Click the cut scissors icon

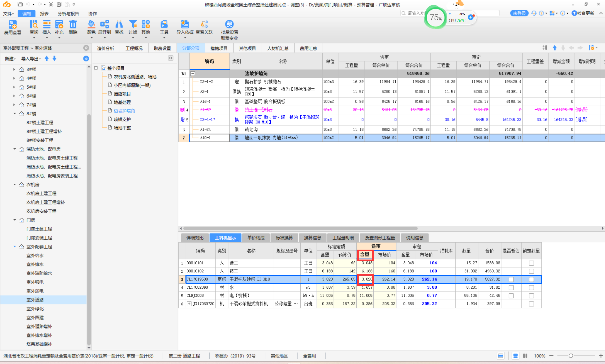point(51,4)
